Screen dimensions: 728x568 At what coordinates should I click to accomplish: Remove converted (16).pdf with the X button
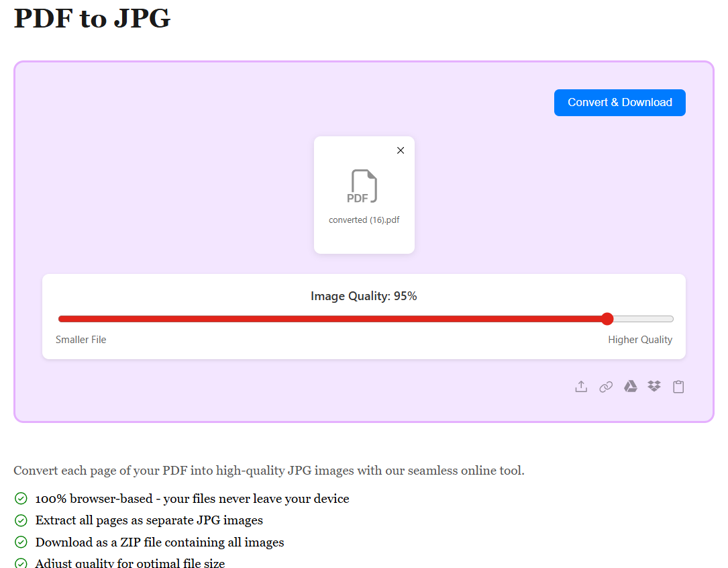tap(401, 150)
